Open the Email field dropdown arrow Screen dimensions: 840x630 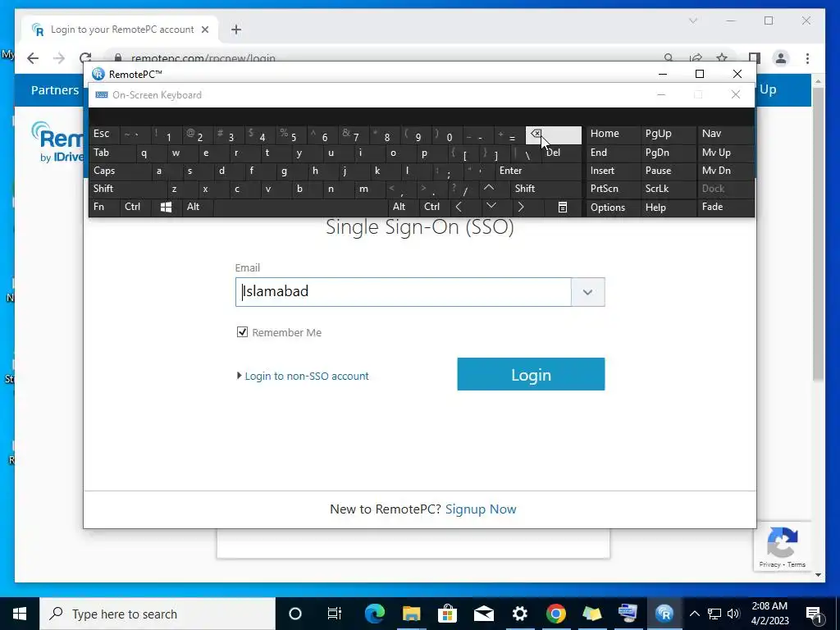(587, 292)
